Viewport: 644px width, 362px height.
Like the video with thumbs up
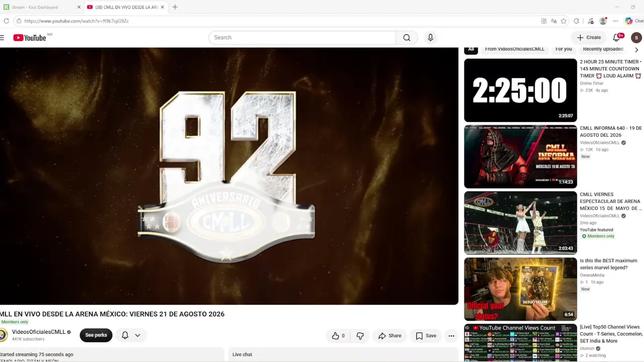(338, 336)
